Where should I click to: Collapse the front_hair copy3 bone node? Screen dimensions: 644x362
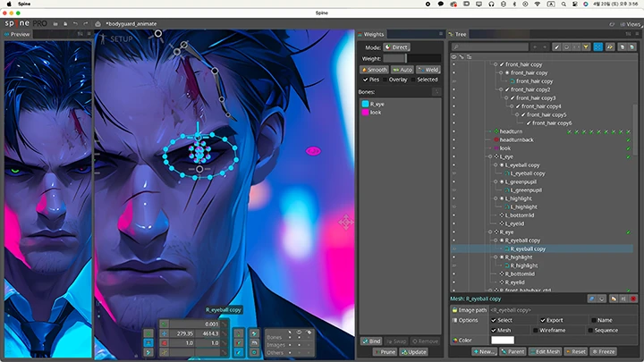click(506, 98)
